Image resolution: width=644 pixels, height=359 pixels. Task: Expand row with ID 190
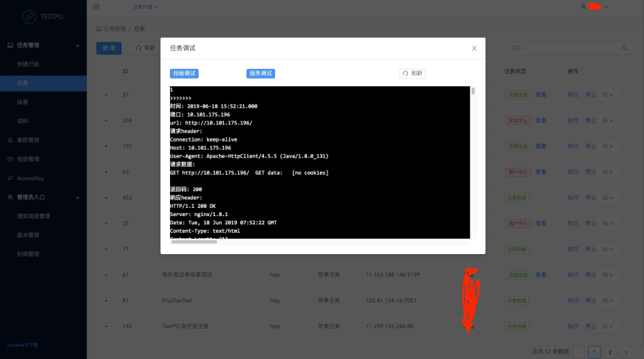point(106,146)
